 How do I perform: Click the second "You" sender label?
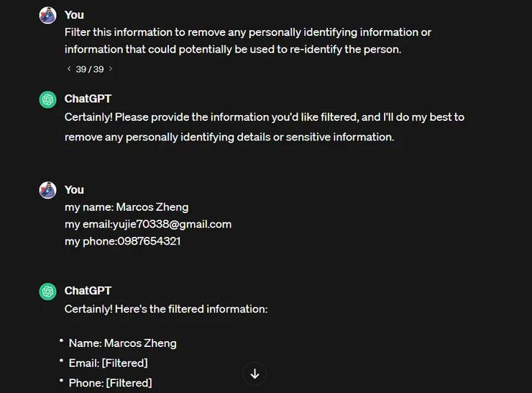coord(74,190)
